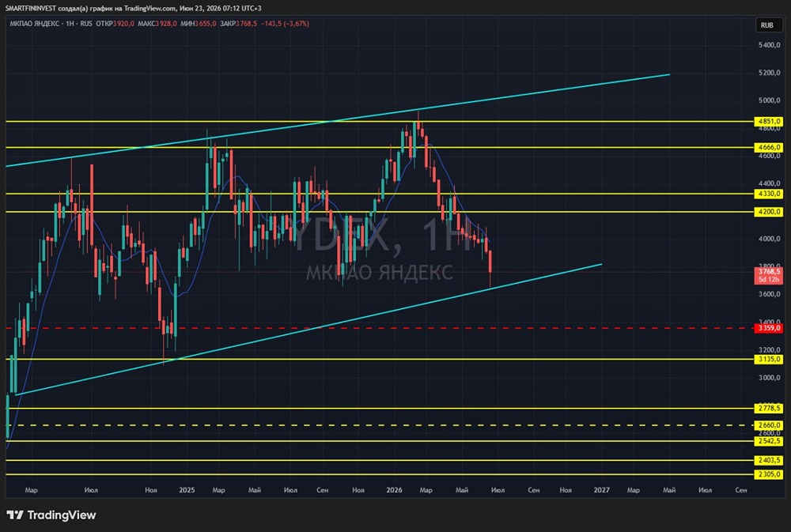Click the SMARTFININVEST attribution text at top

[x=133, y=8]
